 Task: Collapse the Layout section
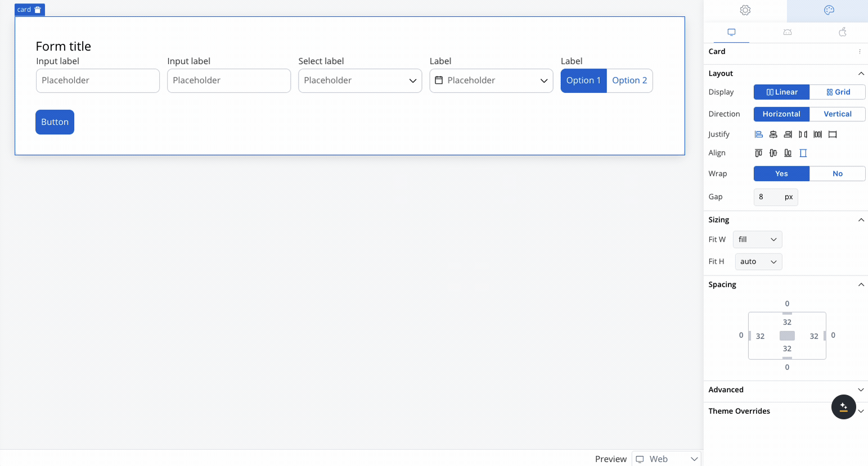pyautogui.click(x=861, y=74)
